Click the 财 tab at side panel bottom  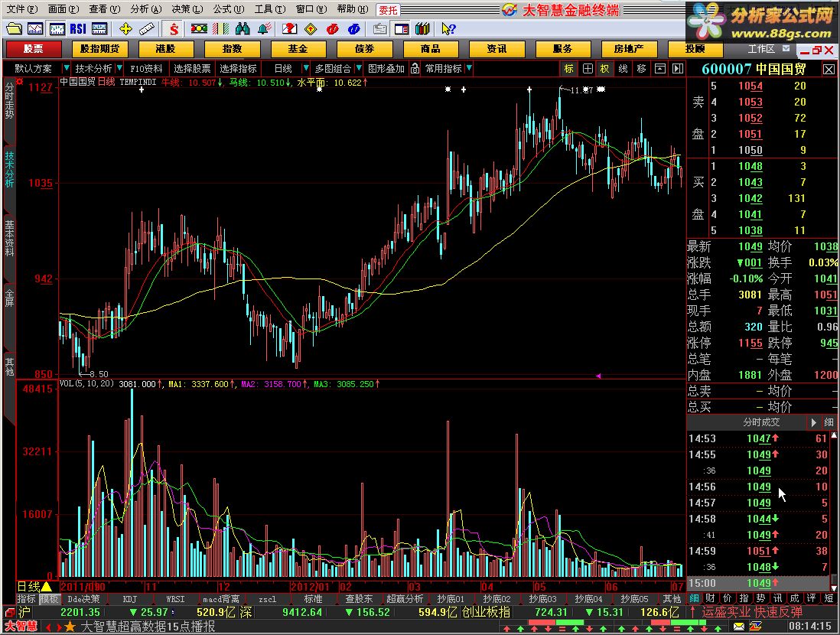click(711, 598)
